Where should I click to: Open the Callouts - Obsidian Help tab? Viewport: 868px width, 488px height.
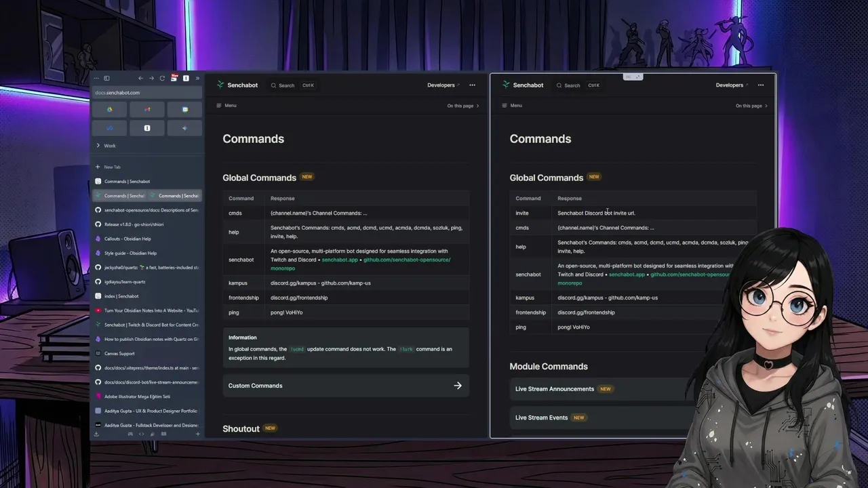click(x=147, y=239)
